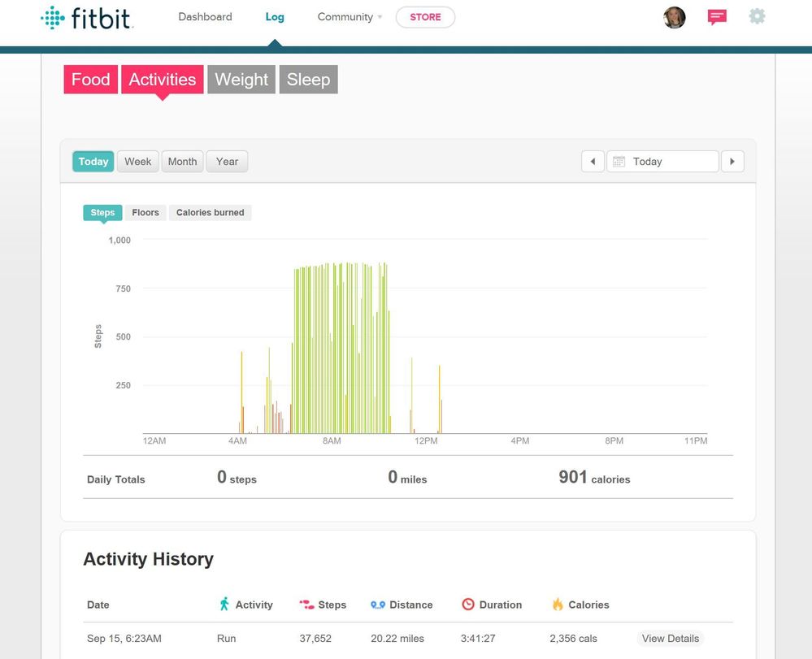Click the flame Calories column icon
Screen dimensions: 812x659
click(x=558, y=605)
